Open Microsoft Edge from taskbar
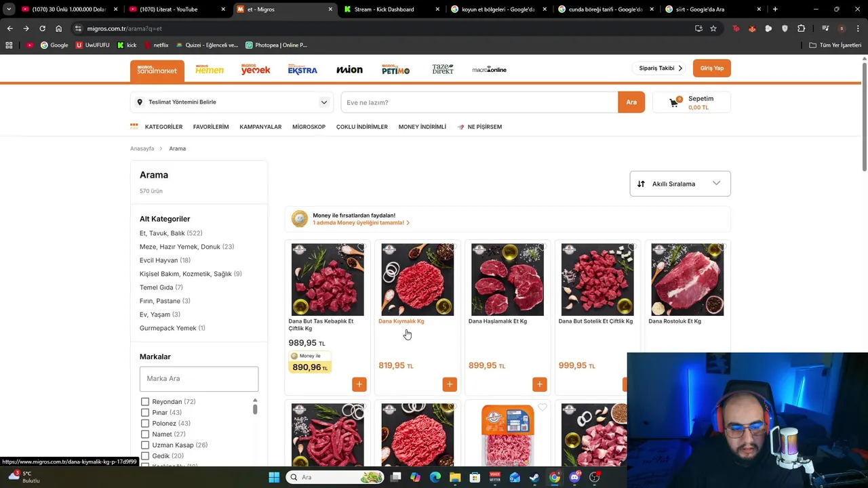This screenshot has height=488, width=868. pyautogui.click(x=435, y=477)
